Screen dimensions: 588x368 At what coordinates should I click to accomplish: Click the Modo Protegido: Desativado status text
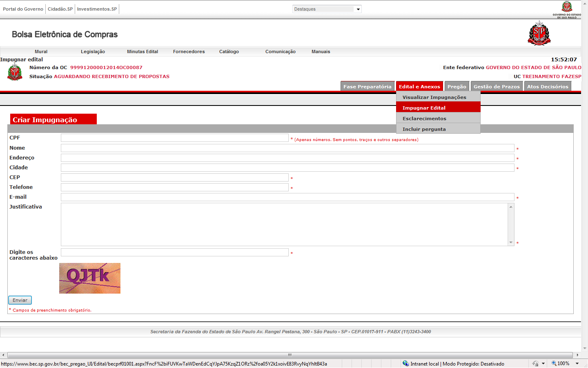click(473, 364)
